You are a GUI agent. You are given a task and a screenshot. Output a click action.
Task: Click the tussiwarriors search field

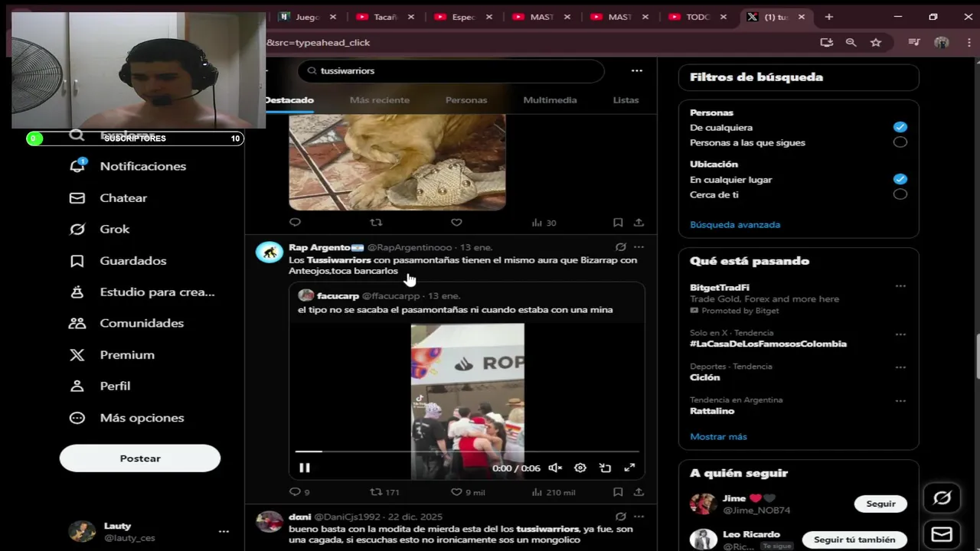451,70
